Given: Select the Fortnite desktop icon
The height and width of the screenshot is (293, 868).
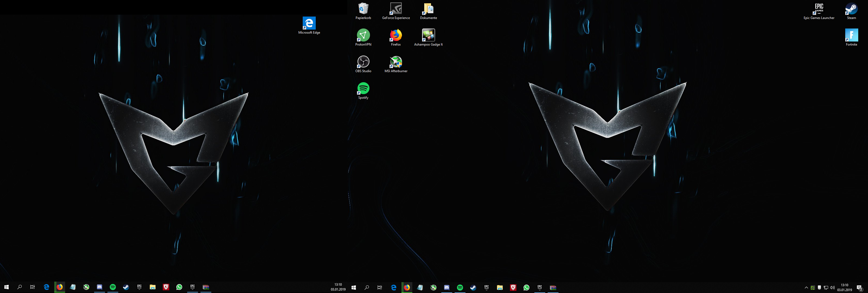Looking at the screenshot, I should coord(851,36).
